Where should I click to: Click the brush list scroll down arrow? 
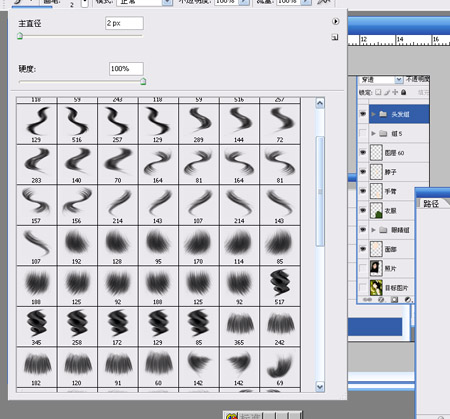[x=320, y=387]
